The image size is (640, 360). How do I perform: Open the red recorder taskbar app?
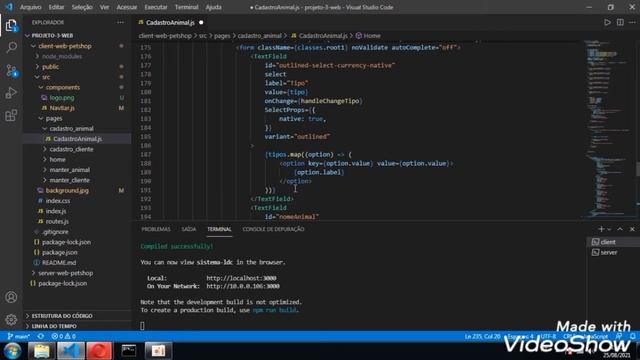[x=99, y=351]
